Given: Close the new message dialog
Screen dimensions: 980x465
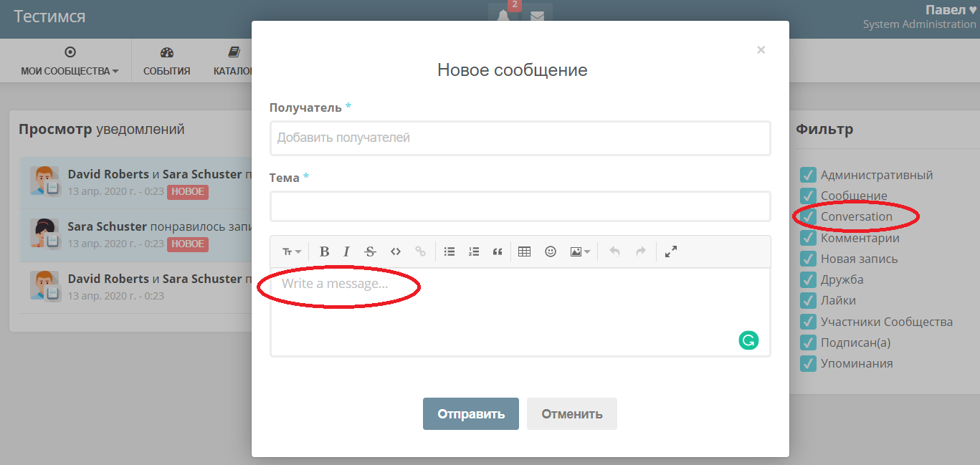Looking at the screenshot, I should [761, 50].
